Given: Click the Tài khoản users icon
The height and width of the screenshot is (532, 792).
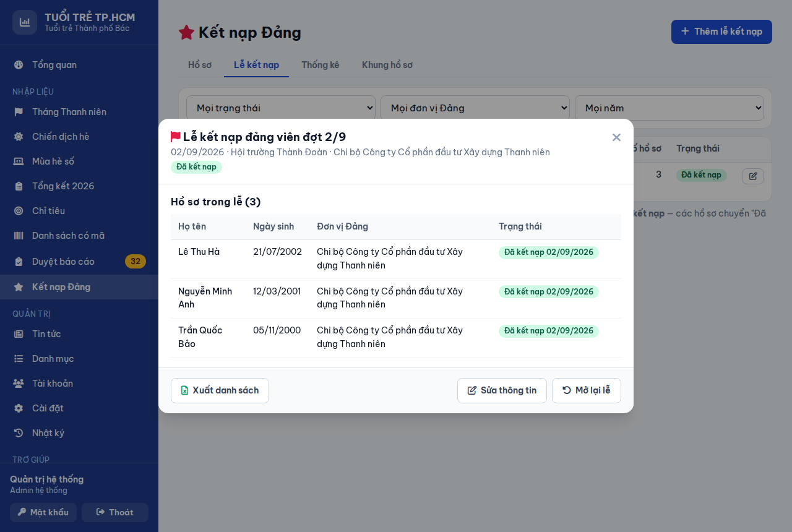Looking at the screenshot, I should click(x=19, y=384).
